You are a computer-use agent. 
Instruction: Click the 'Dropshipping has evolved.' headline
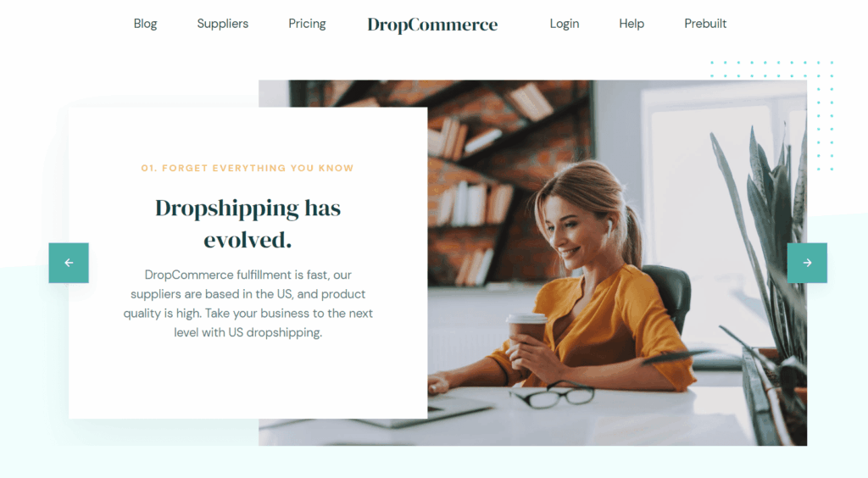[x=248, y=224]
